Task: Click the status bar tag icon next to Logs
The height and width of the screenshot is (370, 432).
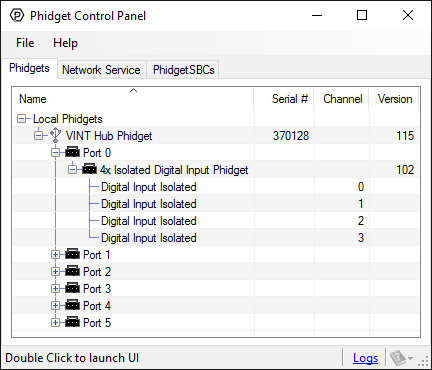Action: (x=397, y=358)
